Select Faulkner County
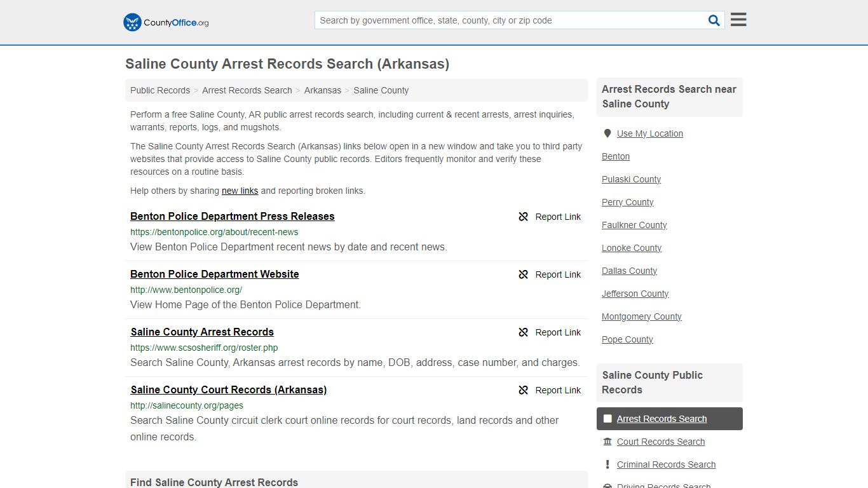Screen dimensions: 868x488 634,225
